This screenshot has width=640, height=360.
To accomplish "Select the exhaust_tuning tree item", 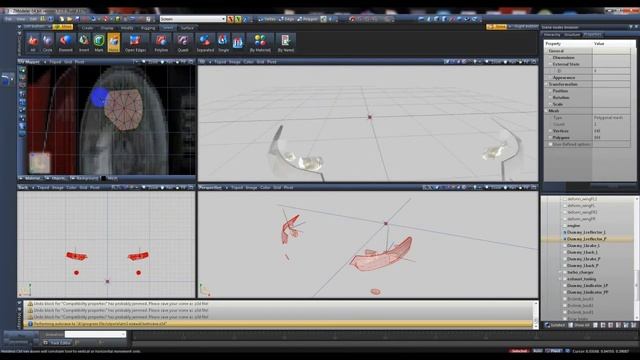I will pyautogui.click(x=581, y=279).
